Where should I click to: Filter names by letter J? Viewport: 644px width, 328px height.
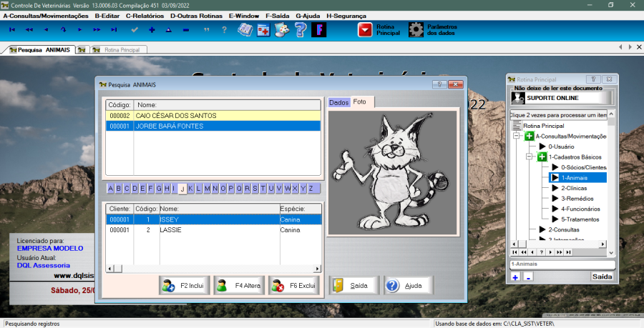(x=182, y=189)
